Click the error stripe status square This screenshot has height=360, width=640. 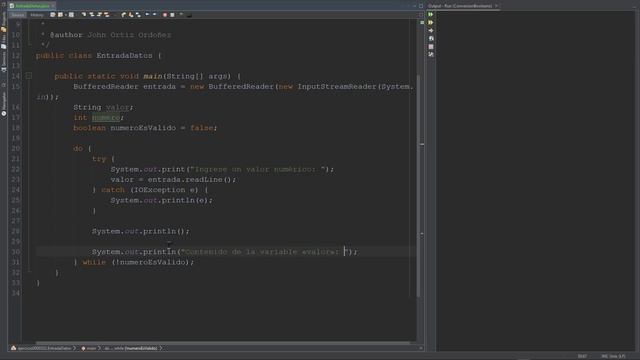[422, 22]
